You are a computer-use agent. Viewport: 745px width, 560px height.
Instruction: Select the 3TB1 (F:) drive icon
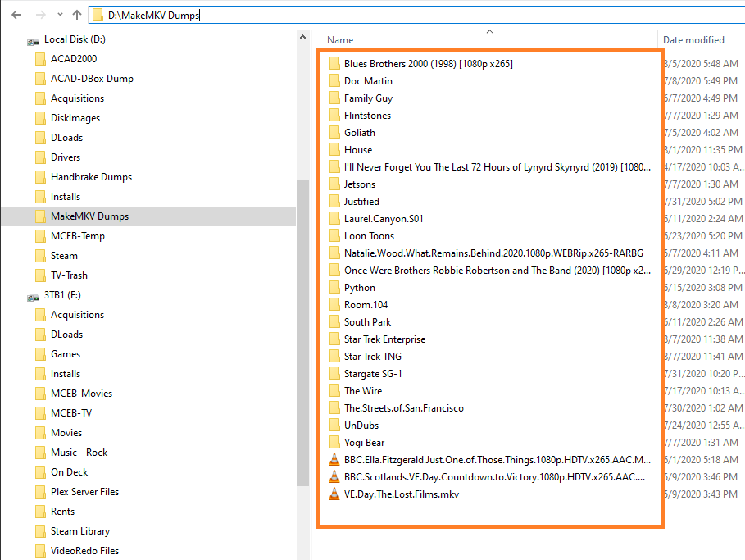33,297
